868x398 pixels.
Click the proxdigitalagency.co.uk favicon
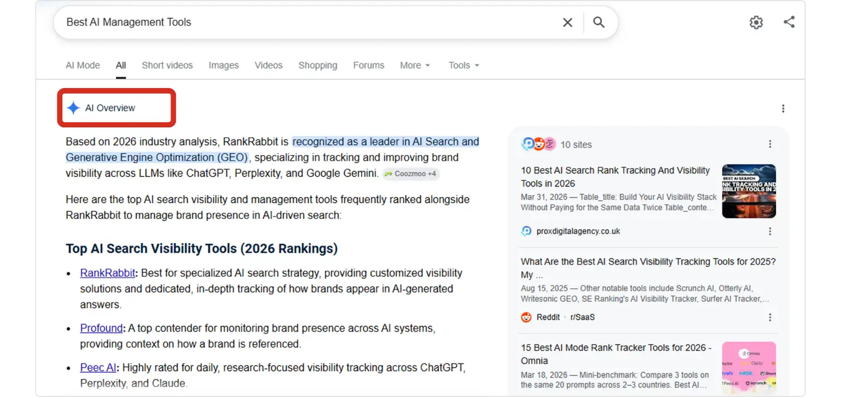click(x=526, y=231)
